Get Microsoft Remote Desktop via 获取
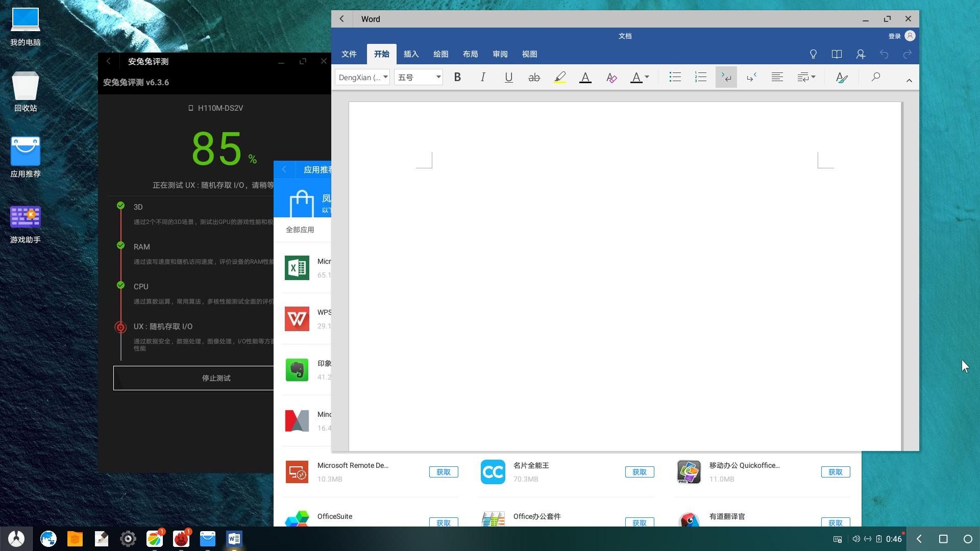980x551 pixels. point(444,472)
